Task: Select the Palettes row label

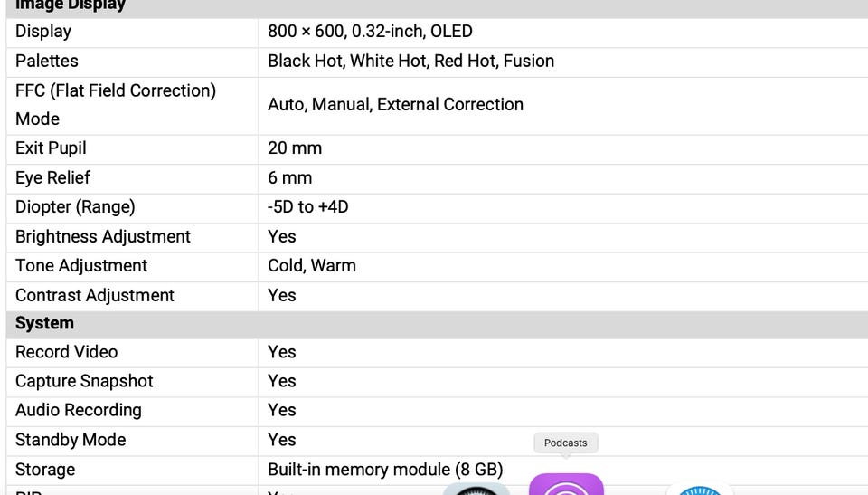Action: 47,62
